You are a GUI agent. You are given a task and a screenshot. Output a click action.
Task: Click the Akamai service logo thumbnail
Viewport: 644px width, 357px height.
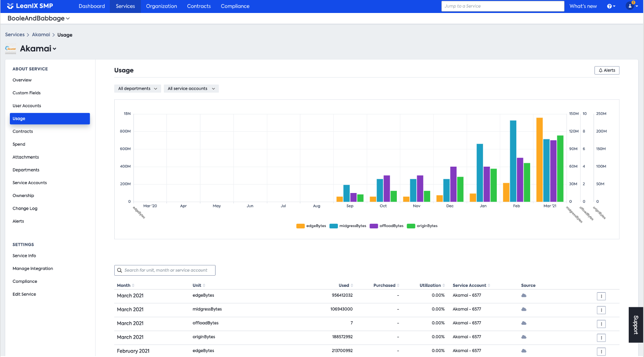pos(11,49)
